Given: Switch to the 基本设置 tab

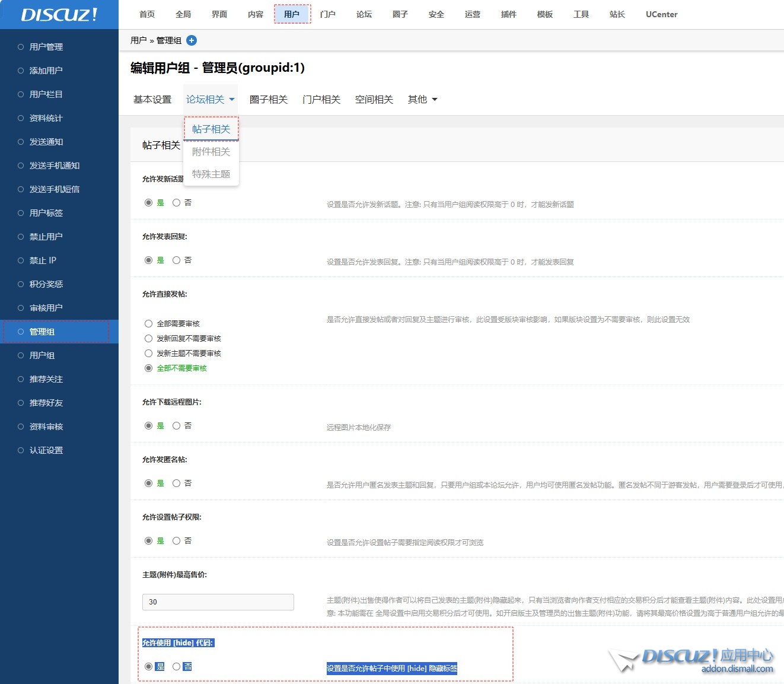Looking at the screenshot, I should click(x=152, y=100).
